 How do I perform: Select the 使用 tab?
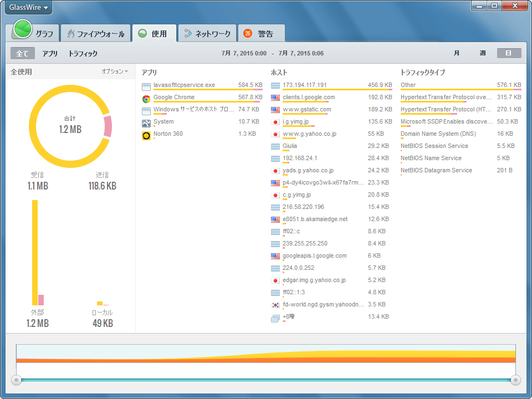(155, 33)
